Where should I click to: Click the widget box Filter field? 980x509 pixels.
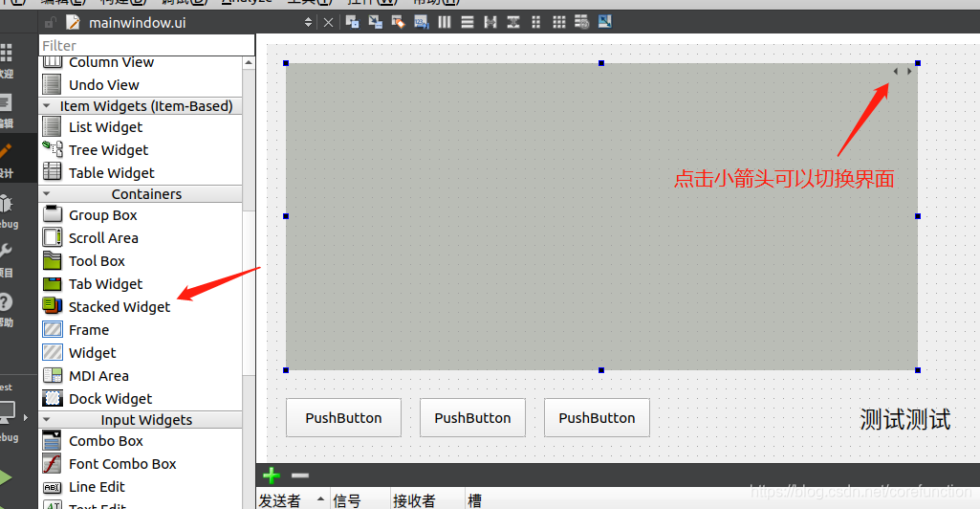click(147, 46)
